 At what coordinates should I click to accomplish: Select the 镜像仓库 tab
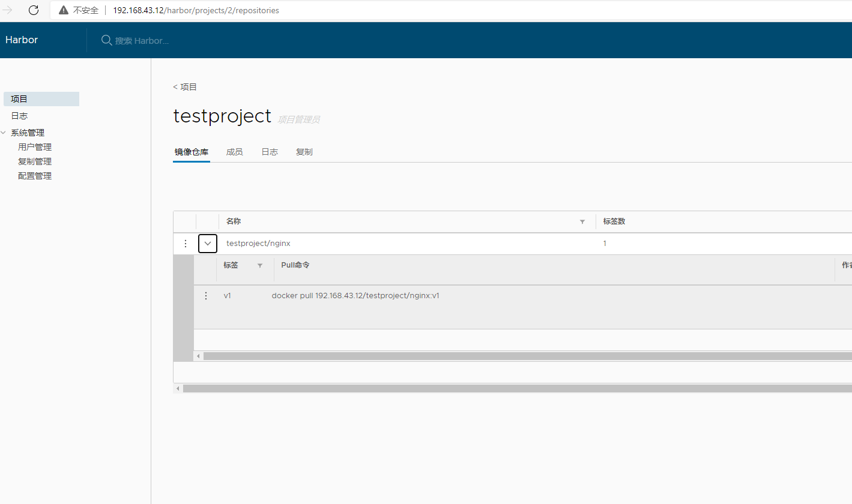pyautogui.click(x=192, y=152)
